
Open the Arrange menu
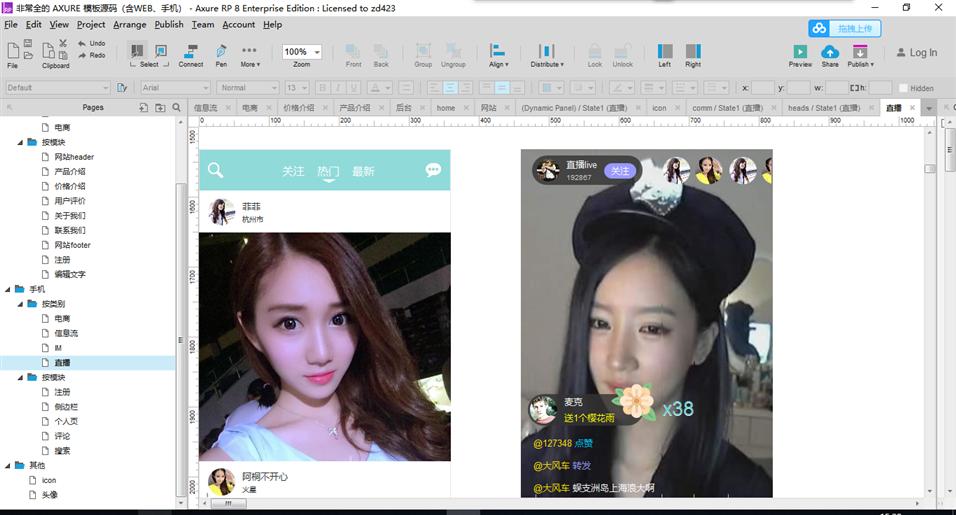coord(129,24)
